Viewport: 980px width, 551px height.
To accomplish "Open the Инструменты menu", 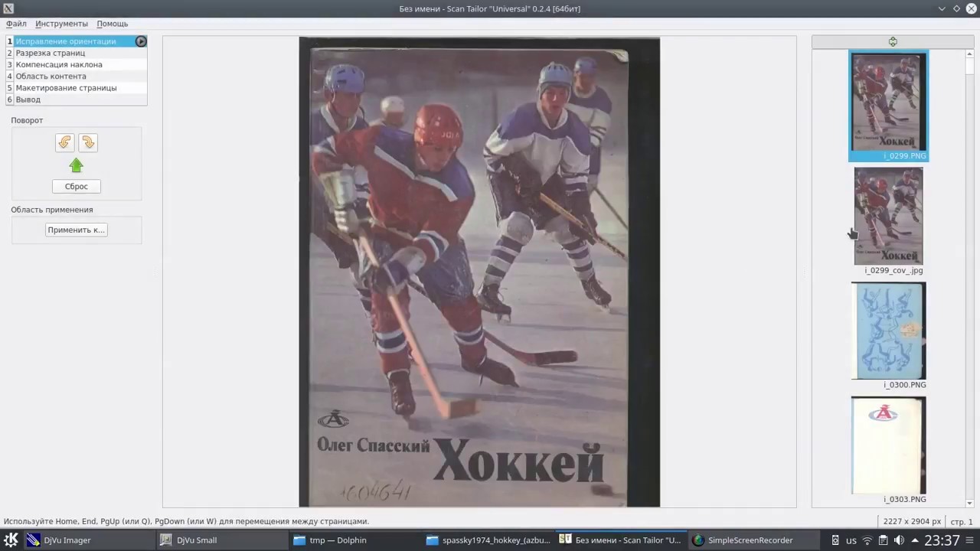I will click(x=61, y=24).
